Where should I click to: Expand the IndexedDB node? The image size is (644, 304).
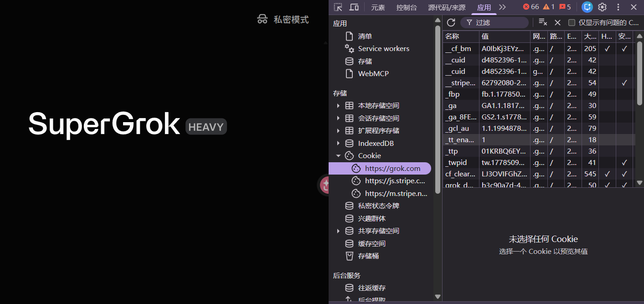point(338,143)
